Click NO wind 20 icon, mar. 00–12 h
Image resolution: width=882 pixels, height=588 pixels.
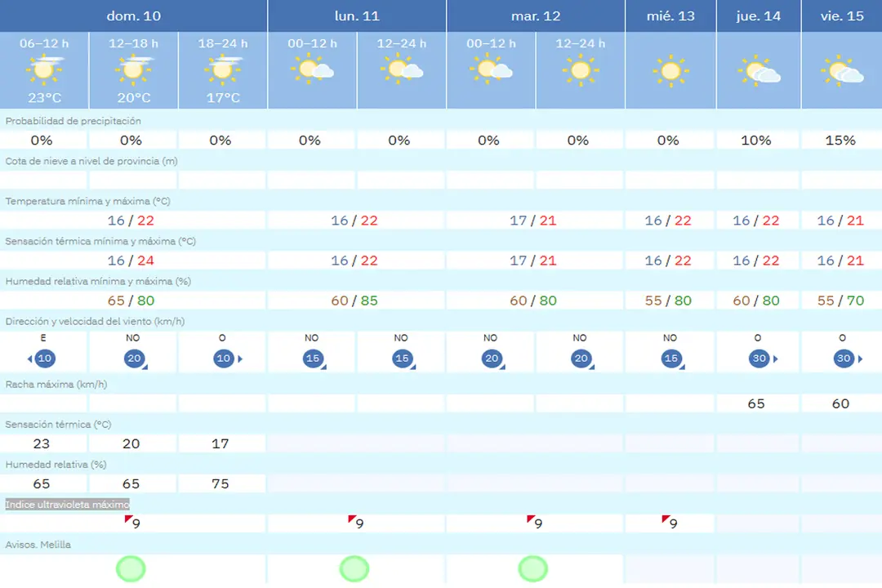pyautogui.click(x=492, y=359)
